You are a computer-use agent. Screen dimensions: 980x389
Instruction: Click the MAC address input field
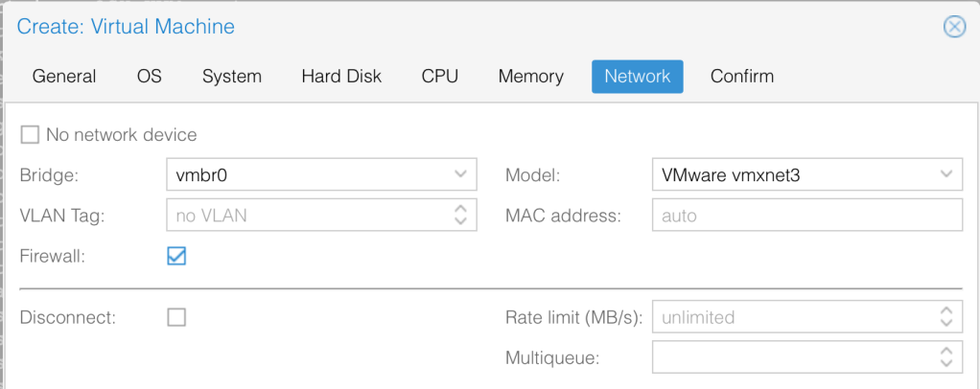(x=806, y=216)
